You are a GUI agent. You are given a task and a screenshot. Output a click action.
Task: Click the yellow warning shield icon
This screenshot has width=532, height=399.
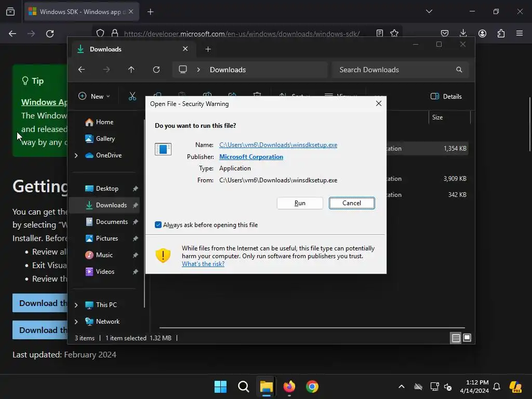point(163,256)
